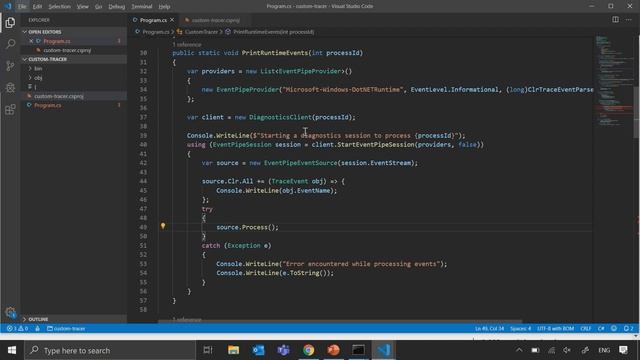Close the Program.cs editor tab
The image size is (640, 360).
[x=172, y=20]
